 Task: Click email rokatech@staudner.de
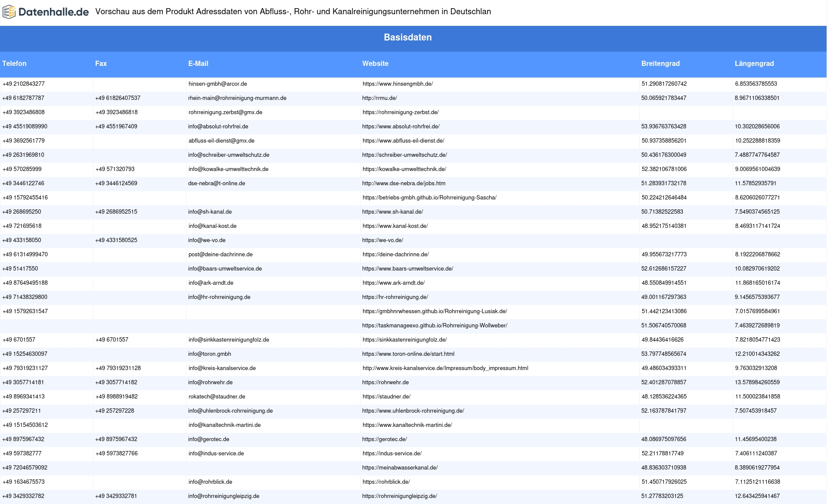(x=217, y=397)
